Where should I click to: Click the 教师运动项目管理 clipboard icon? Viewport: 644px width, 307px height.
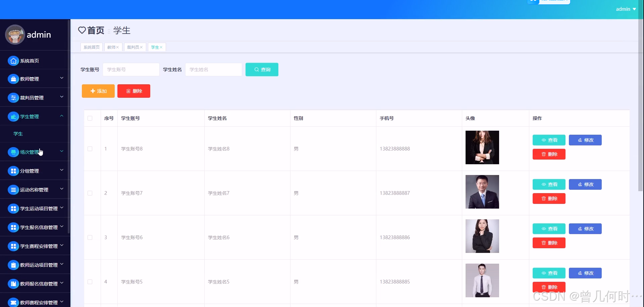[x=13, y=265]
